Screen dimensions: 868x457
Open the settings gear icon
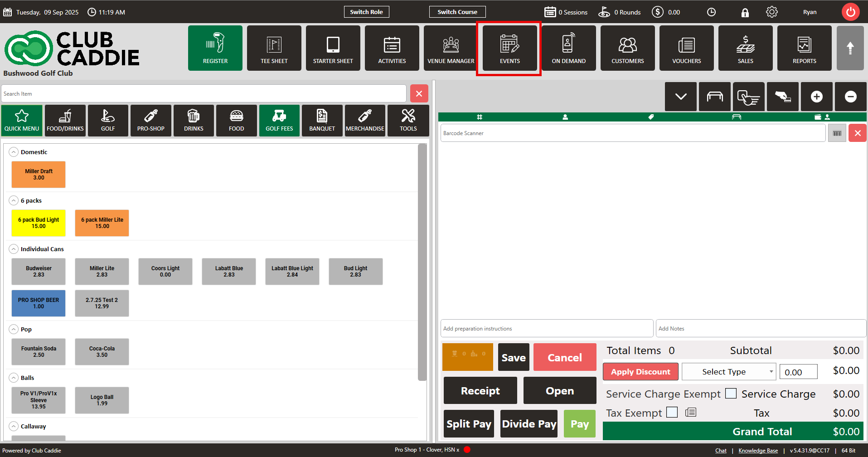point(772,12)
